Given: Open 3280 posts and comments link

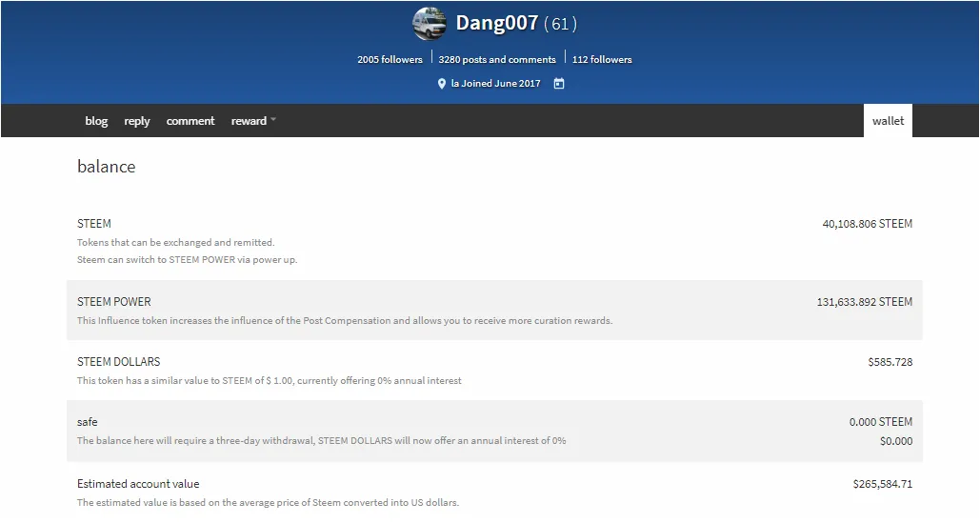Looking at the screenshot, I should 497,59.
